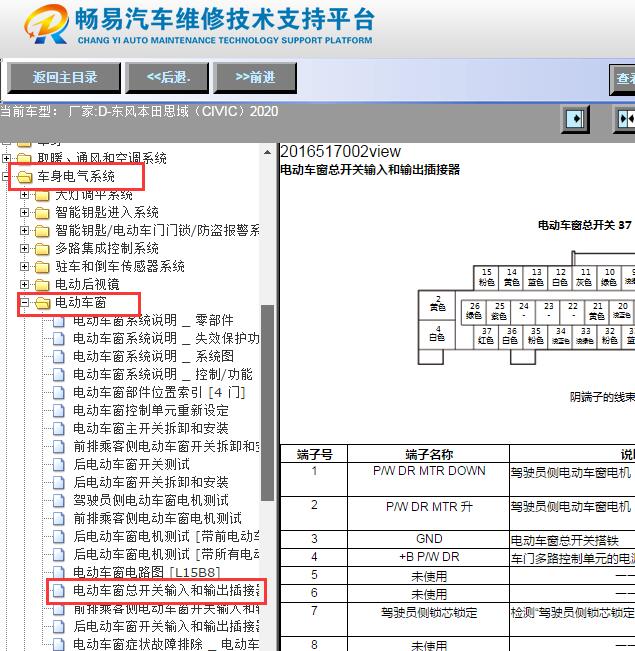Screen dimensions: 635x651
Task: Click document icon beside 电动车窗系统说明 _ 系统图
Action: point(59,357)
